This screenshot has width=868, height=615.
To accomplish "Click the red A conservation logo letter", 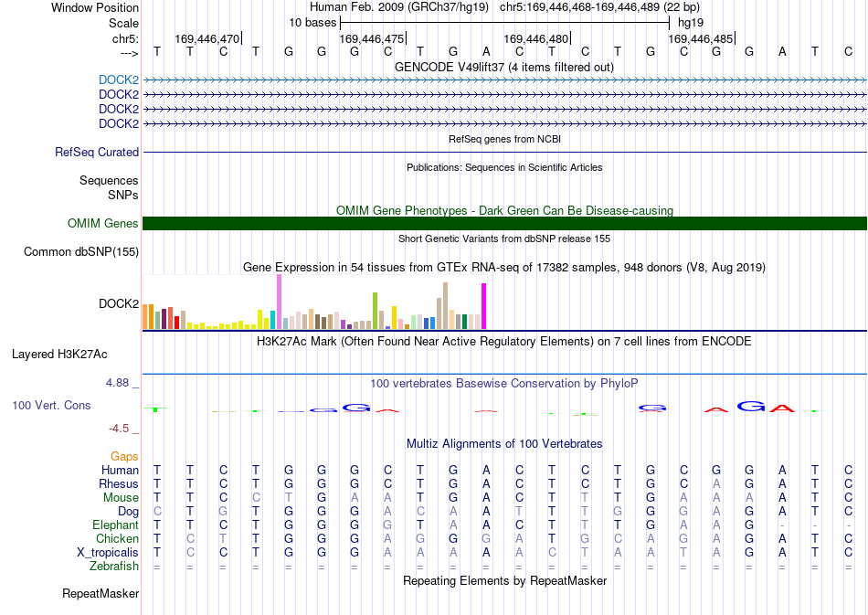I will [x=782, y=408].
